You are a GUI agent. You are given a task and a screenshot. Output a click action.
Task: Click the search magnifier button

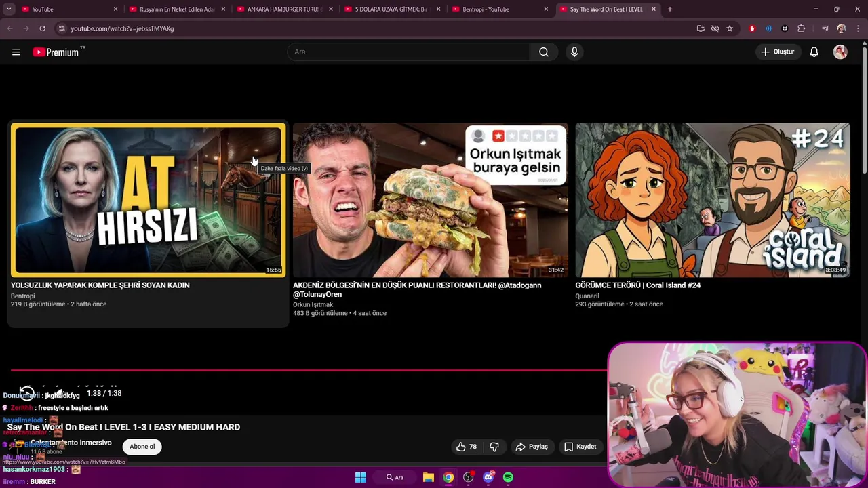pyautogui.click(x=544, y=52)
